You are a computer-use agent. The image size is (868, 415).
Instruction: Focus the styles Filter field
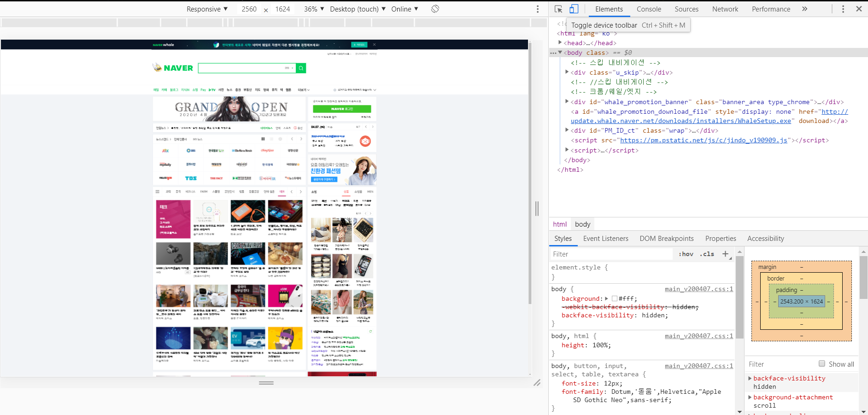click(x=611, y=254)
